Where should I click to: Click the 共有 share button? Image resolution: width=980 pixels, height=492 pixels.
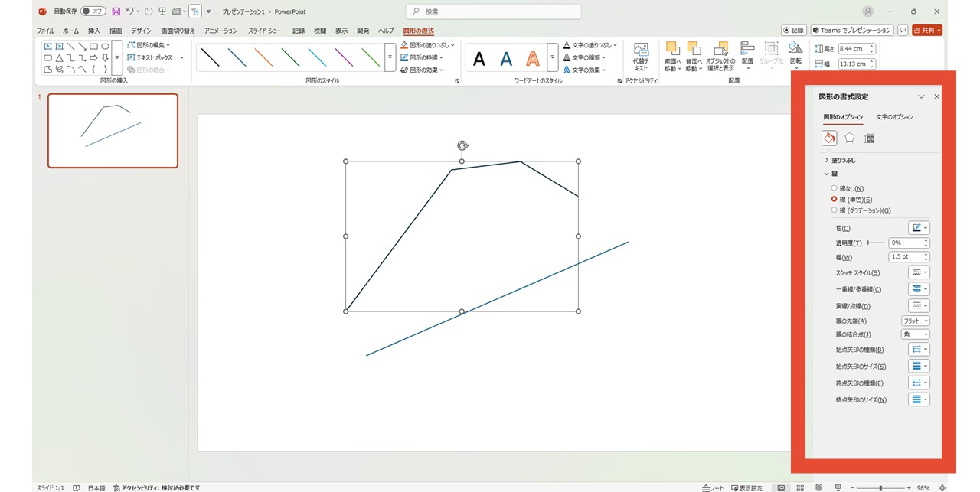(927, 31)
